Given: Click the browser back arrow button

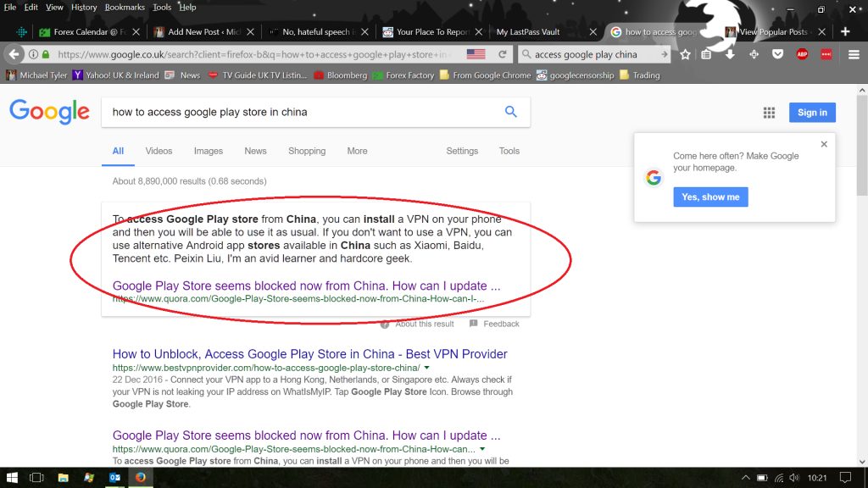Looking at the screenshot, I should point(14,54).
